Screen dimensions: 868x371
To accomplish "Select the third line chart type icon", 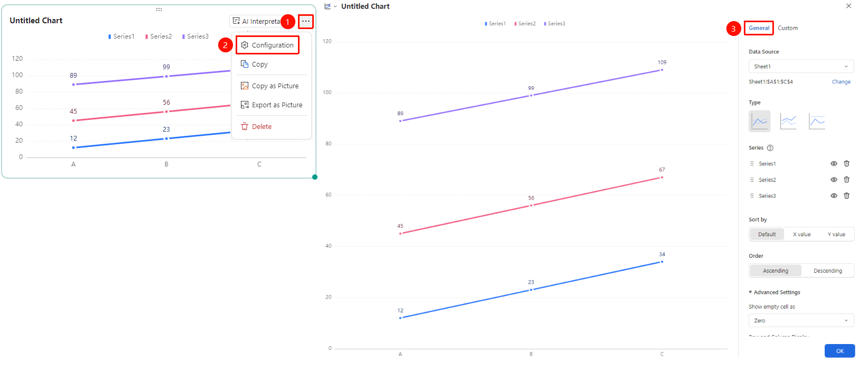I will (x=817, y=121).
